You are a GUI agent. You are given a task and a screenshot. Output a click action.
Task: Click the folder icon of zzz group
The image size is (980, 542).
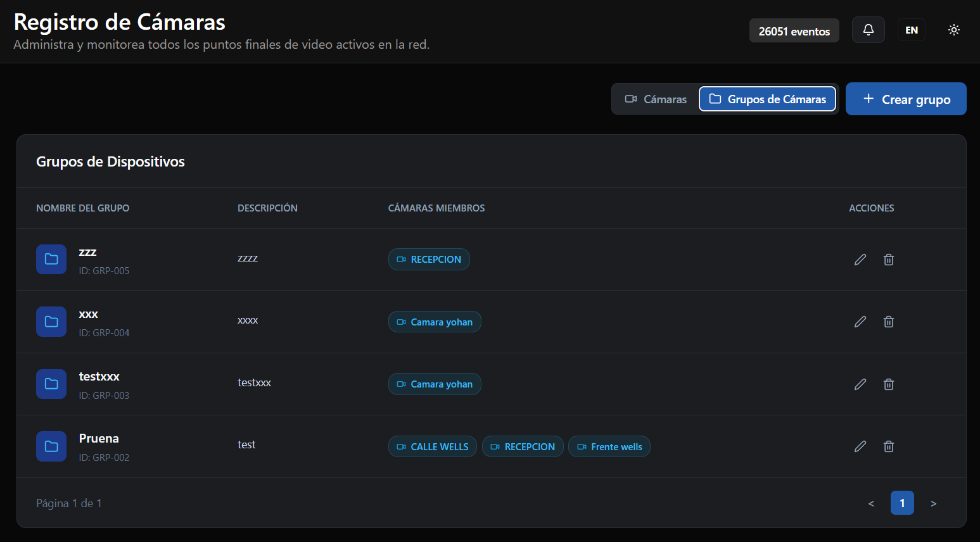[x=51, y=259]
